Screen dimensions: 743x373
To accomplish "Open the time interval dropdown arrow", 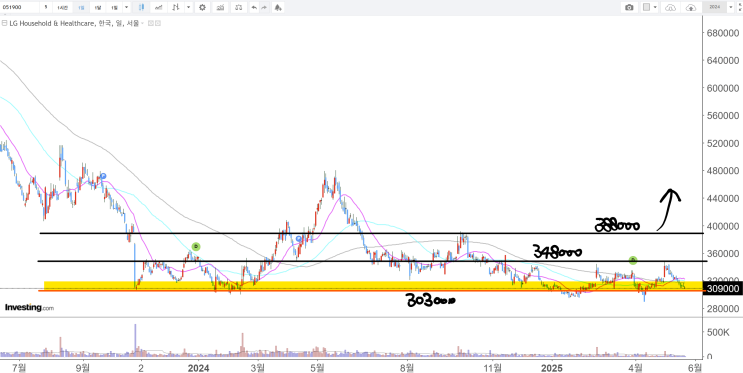I will click(x=127, y=7).
